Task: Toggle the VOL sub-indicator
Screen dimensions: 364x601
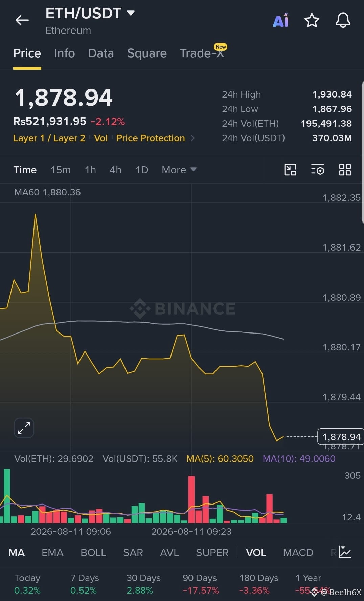Action: [256, 553]
